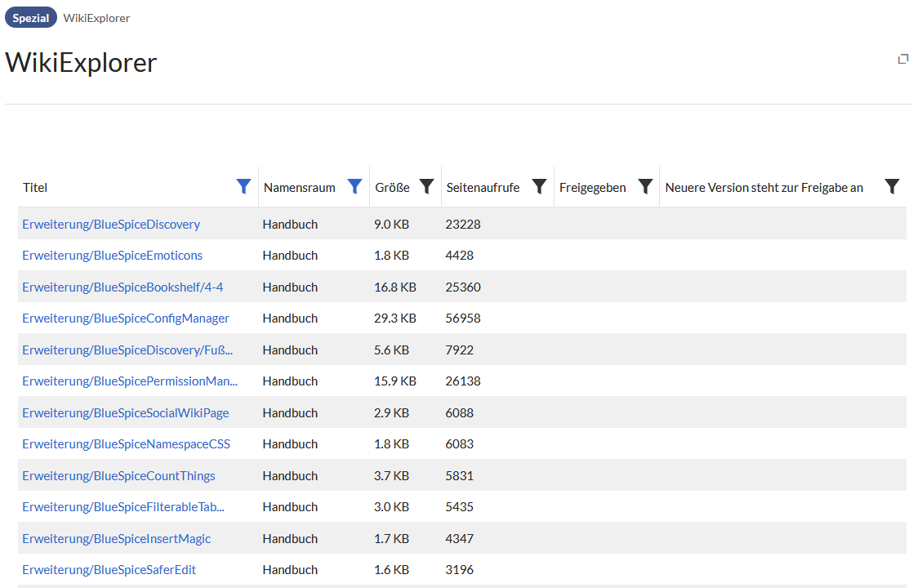Sort by the Titel column header
The width and height of the screenshot is (913, 588).
35,188
